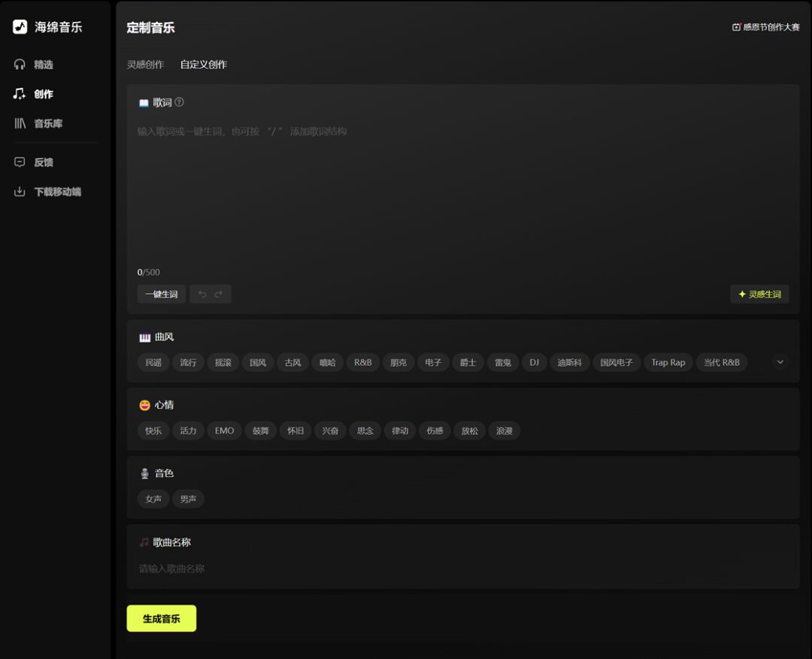This screenshot has height=659, width=812.
Task: Open 精选 via the headphones icon
Action: coord(20,65)
